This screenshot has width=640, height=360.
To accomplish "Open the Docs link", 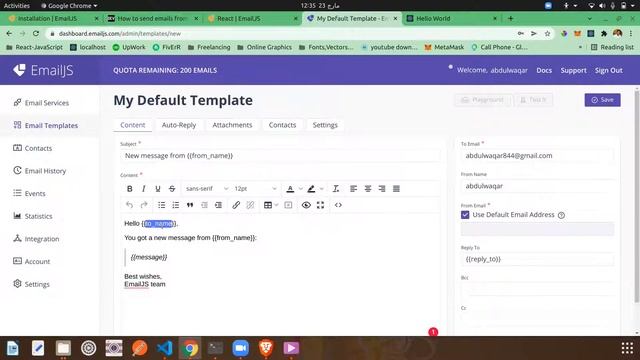I will point(544,70).
